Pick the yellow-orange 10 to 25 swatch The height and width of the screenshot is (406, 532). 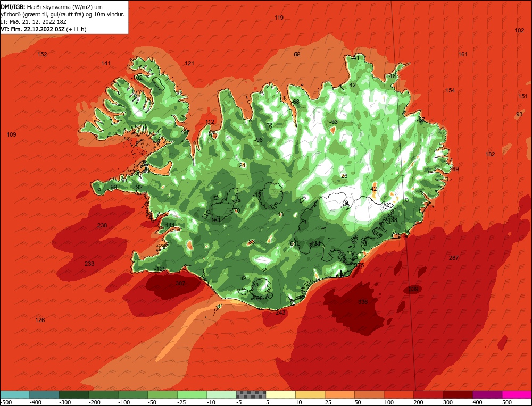tap(310, 394)
